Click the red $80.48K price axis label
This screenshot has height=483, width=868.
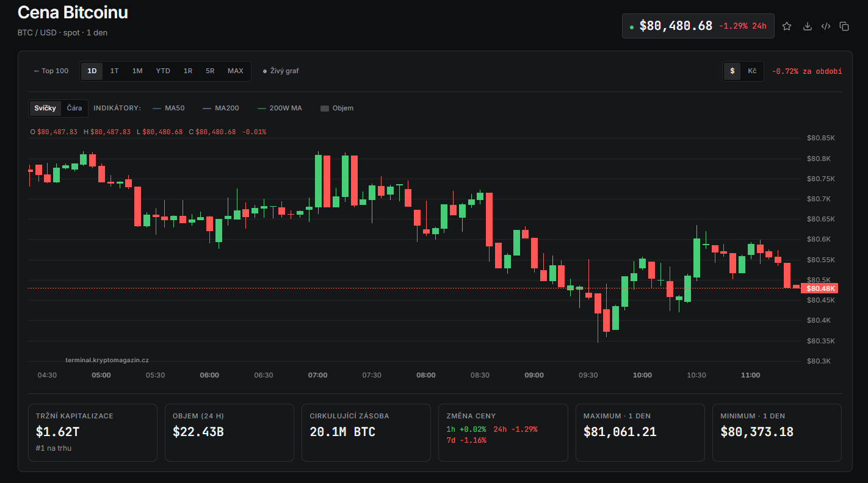click(x=819, y=288)
